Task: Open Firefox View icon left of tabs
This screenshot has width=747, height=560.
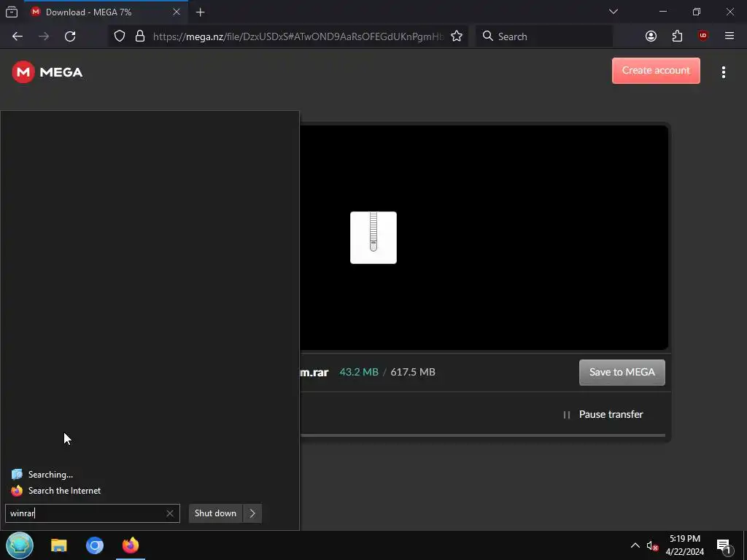Action: (12, 12)
